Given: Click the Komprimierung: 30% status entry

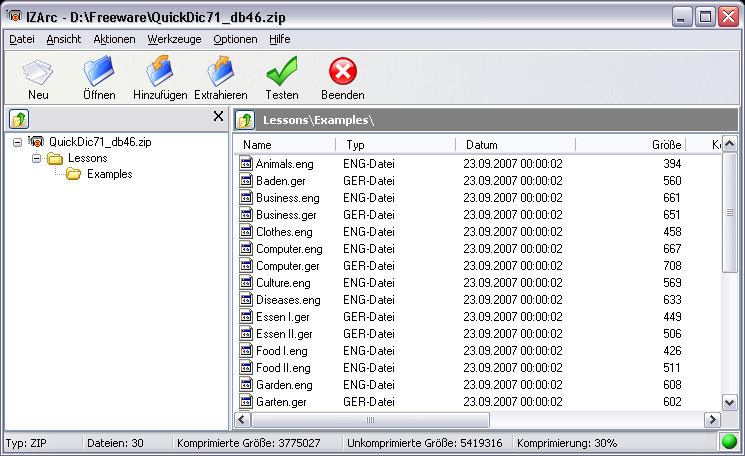Looking at the screenshot, I should point(567,443).
